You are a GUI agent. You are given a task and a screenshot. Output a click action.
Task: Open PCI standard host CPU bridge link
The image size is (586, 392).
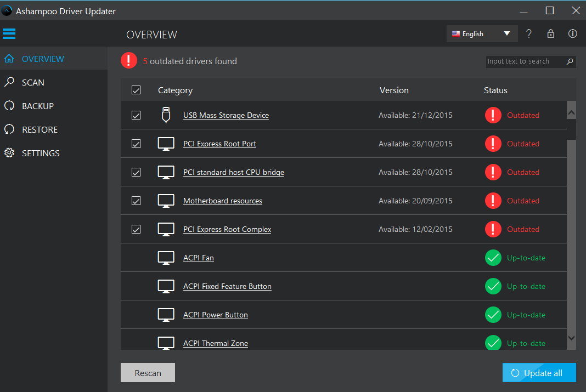[234, 173]
